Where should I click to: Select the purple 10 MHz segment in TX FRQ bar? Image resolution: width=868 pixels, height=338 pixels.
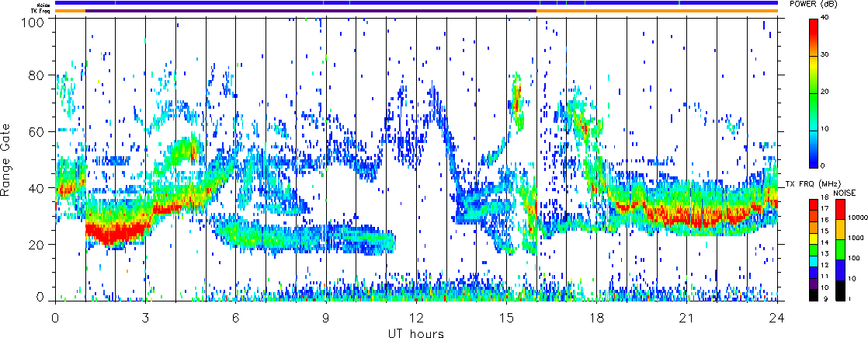tap(814, 285)
